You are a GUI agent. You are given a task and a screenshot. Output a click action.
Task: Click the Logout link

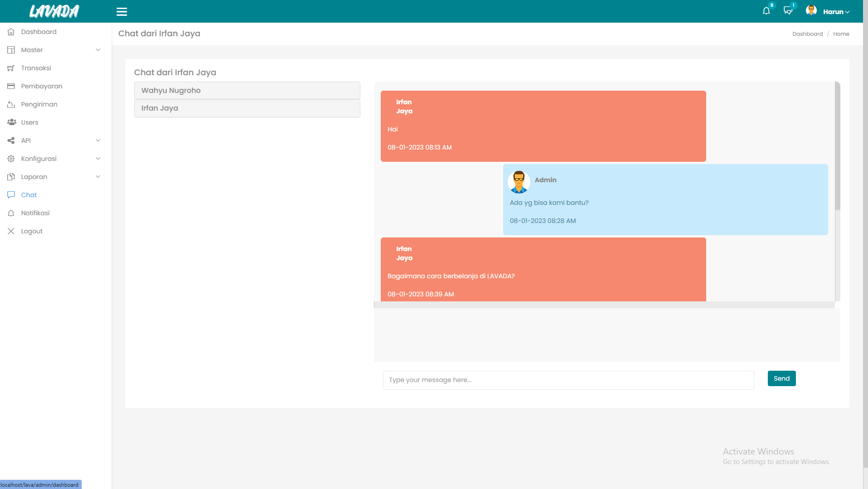[32, 231]
